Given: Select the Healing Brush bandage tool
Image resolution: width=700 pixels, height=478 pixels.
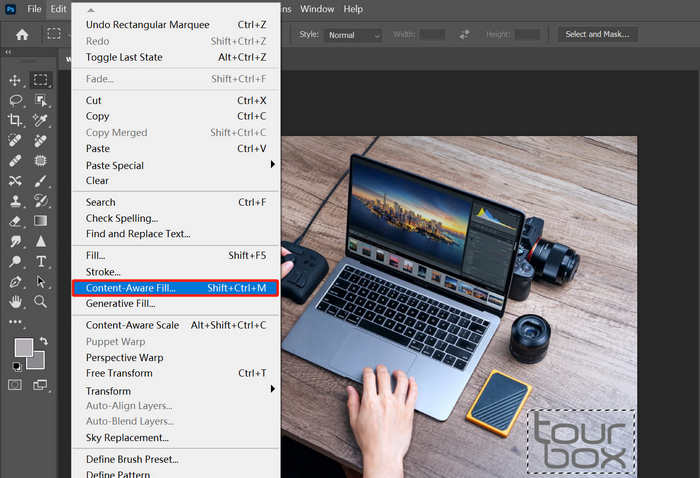Looking at the screenshot, I should point(15,161).
